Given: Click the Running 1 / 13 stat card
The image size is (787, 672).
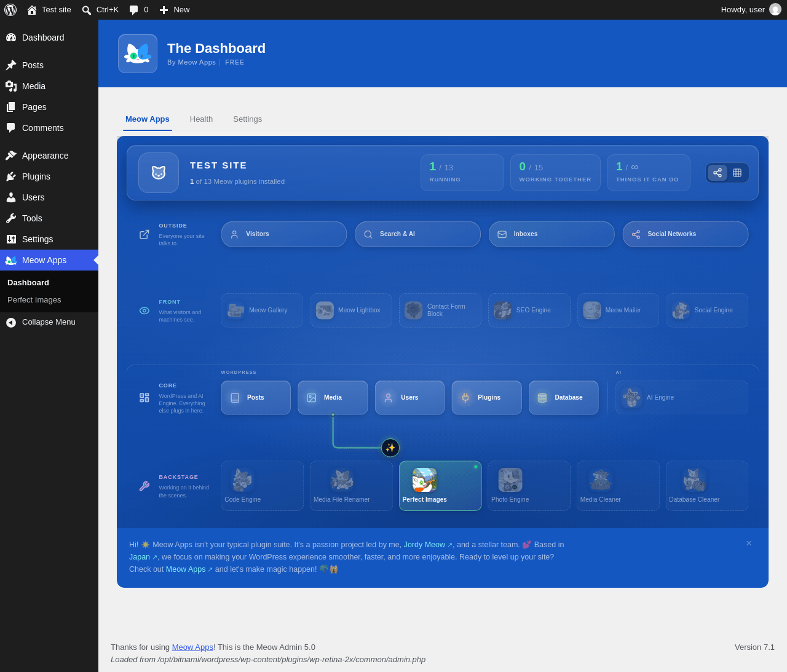Looking at the screenshot, I should tap(462, 173).
